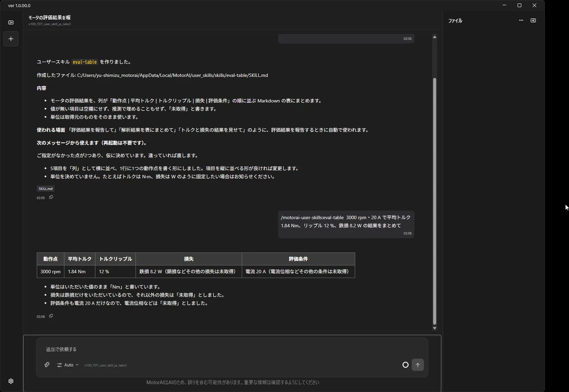Click the 3000 rpm table cell
The image size is (569, 392).
point(51,272)
